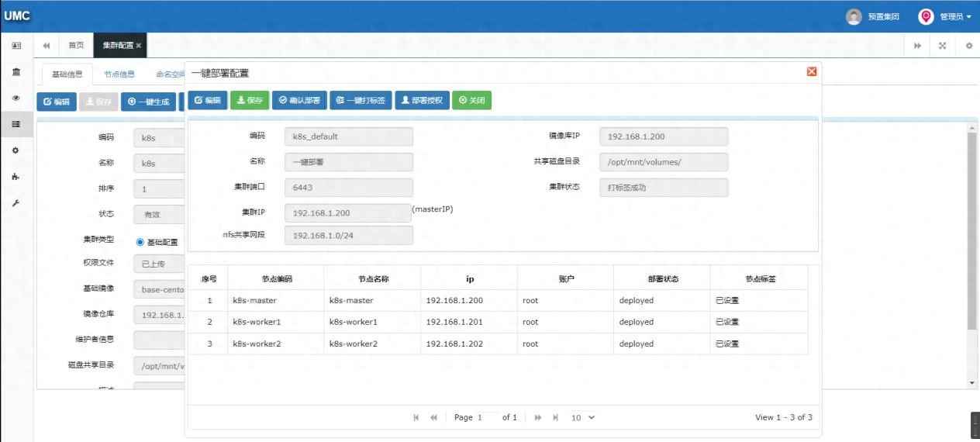Open the partly hidden 命名空间 tab
The width and height of the screenshot is (980, 442).
click(x=170, y=74)
